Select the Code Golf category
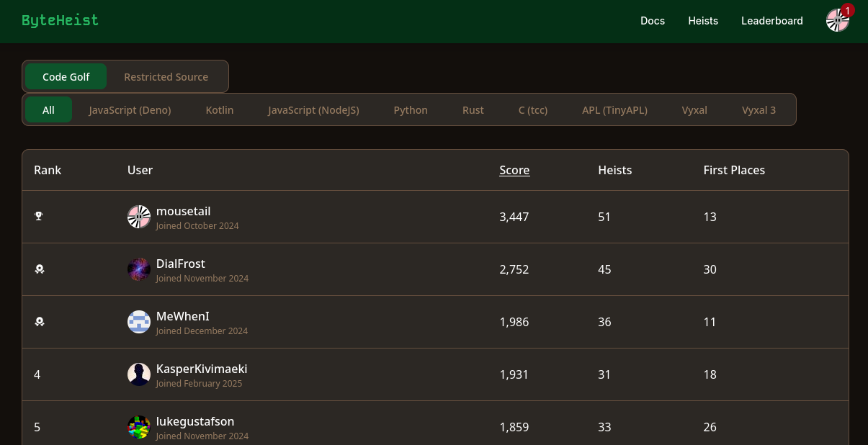Screen dimensions: 868x445 point(66,77)
